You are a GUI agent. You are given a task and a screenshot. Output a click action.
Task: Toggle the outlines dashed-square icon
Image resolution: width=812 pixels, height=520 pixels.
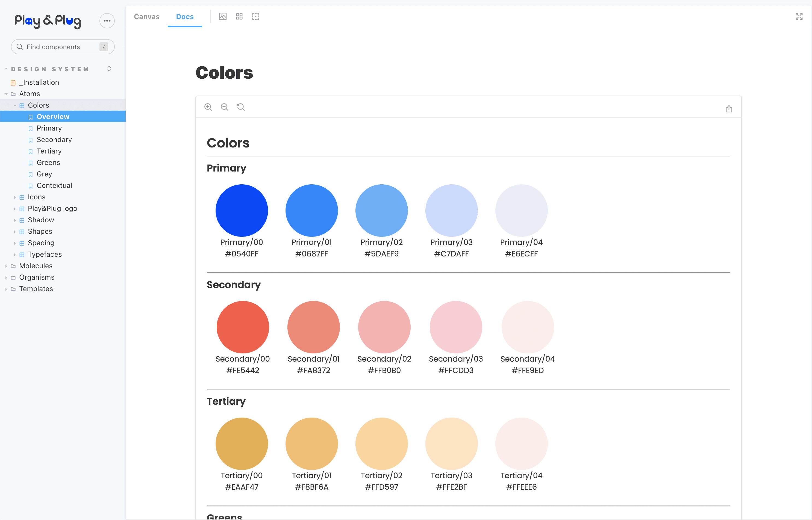256,17
